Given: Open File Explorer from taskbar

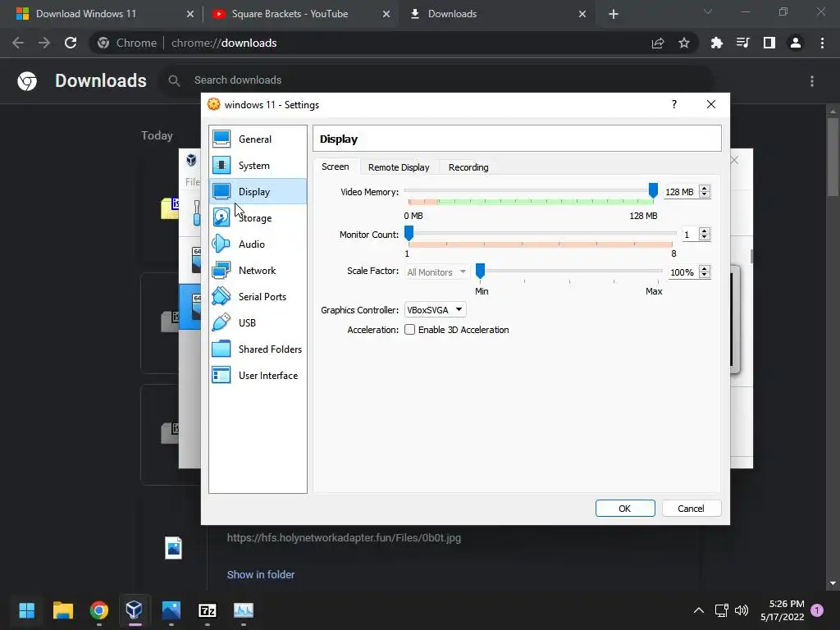Looking at the screenshot, I should [62, 610].
